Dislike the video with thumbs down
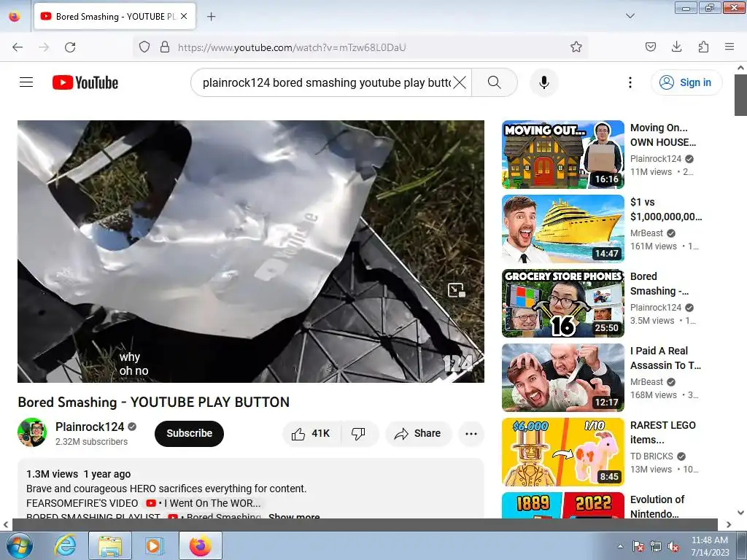The image size is (747, 560). tap(359, 433)
